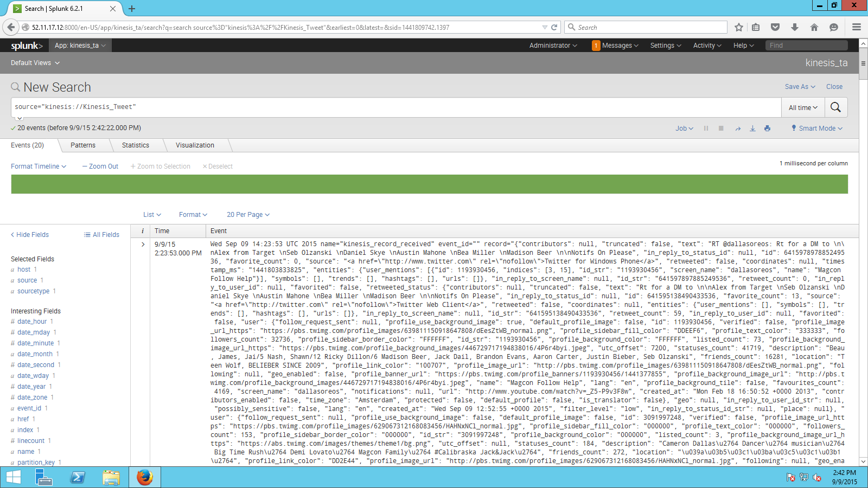Screen dimensions: 868x488
Task: Open the export results icon
Action: click(752, 128)
